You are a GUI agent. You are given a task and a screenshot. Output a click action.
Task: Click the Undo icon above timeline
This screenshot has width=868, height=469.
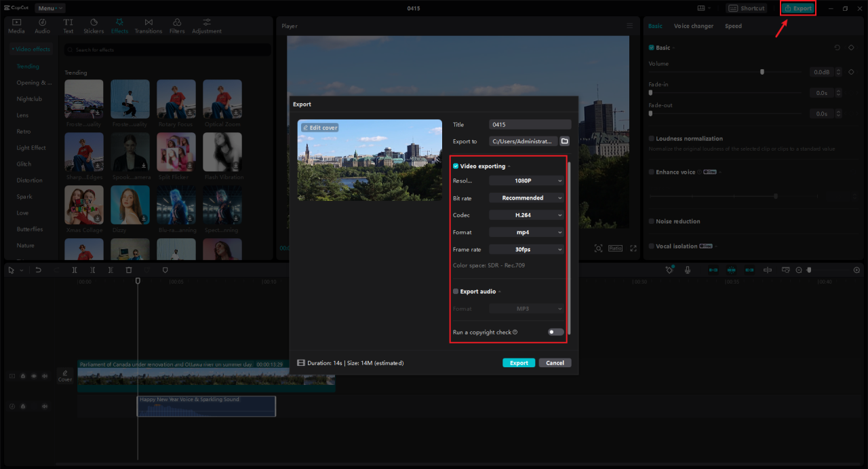[38, 269]
